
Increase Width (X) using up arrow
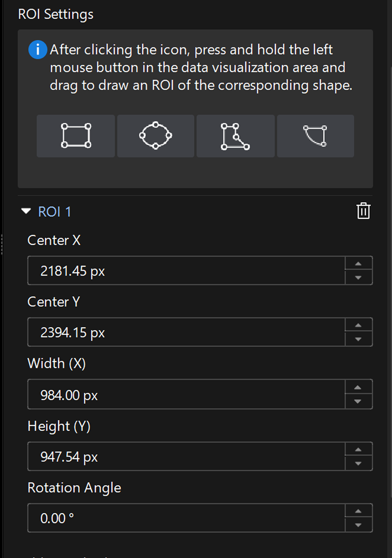tap(358, 387)
